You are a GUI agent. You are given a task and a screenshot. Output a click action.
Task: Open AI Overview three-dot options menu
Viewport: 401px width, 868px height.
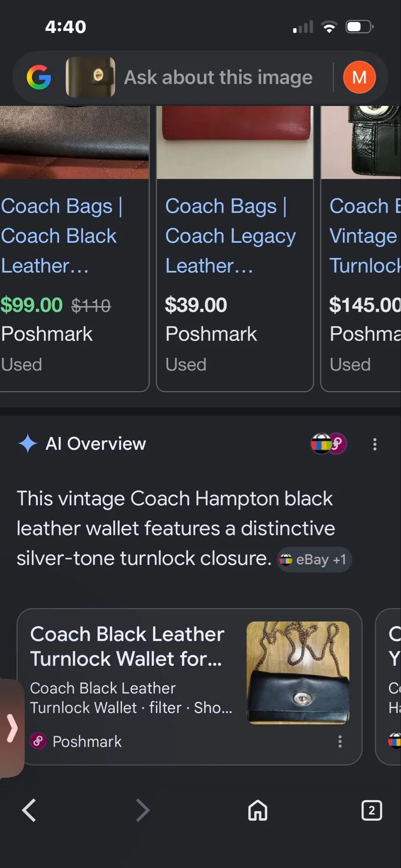point(375,444)
